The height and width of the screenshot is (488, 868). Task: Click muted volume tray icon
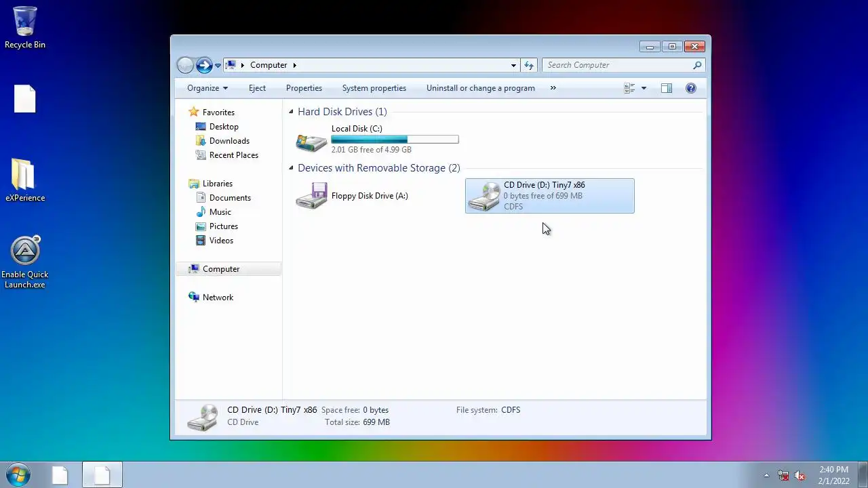click(800, 475)
